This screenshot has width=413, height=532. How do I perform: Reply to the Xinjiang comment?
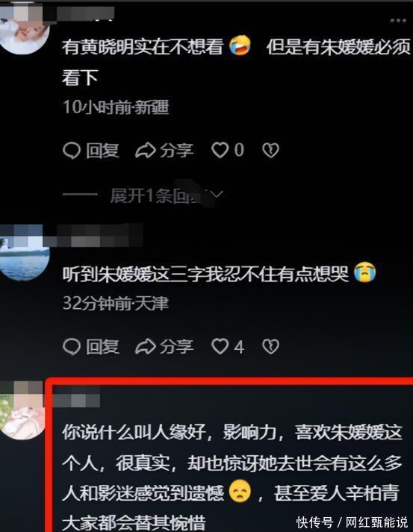click(x=91, y=150)
